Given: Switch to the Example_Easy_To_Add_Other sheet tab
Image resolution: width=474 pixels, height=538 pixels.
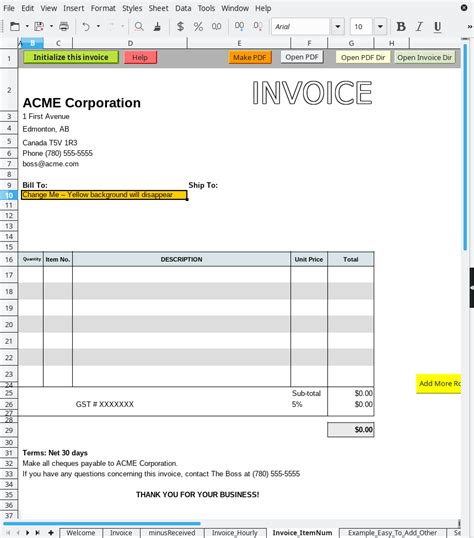Looking at the screenshot, I should click(393, 533).
